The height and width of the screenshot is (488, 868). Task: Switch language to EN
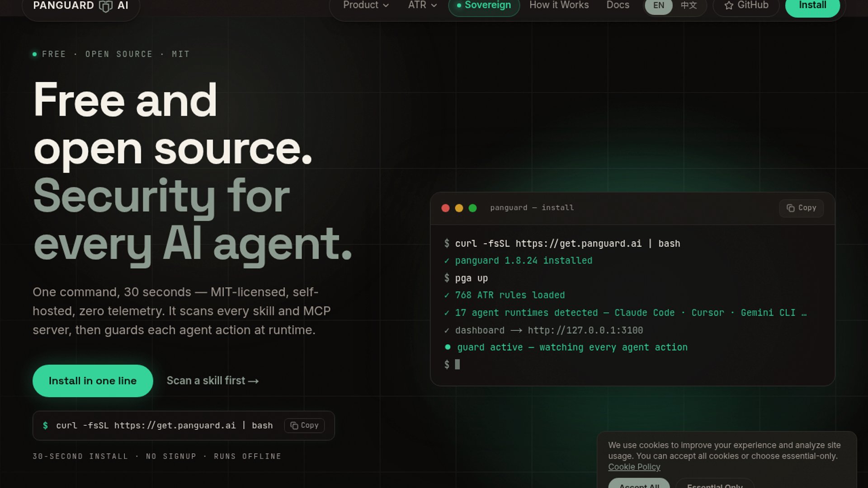click(x=659, y=6)
